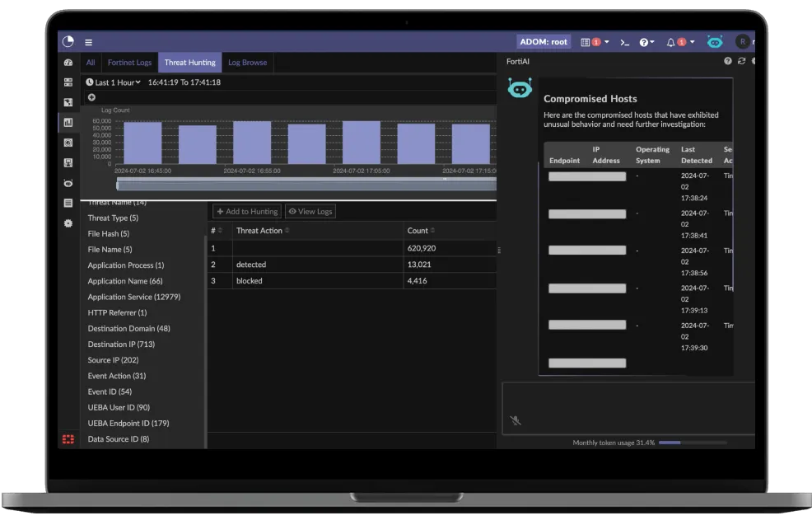Select the 'blocked' threat action row

click(x=352, y=281)
